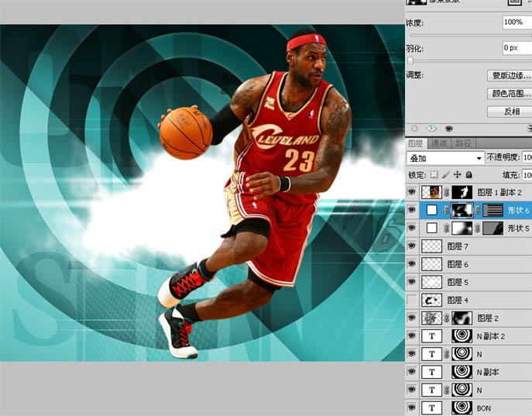Viewport: 532px width, 416px height.
Task: Click link icon before 形状 6 layer mask
Action: [x=447, y=211]
